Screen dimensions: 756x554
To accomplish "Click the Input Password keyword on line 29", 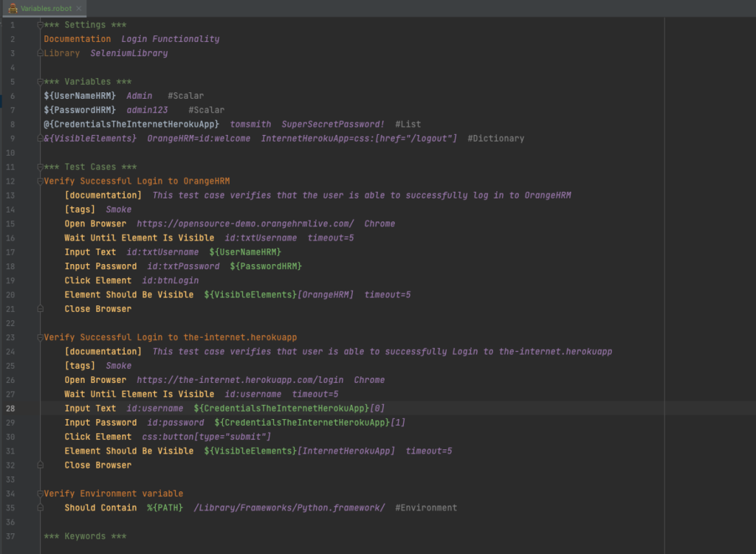I will click(100, 422).
